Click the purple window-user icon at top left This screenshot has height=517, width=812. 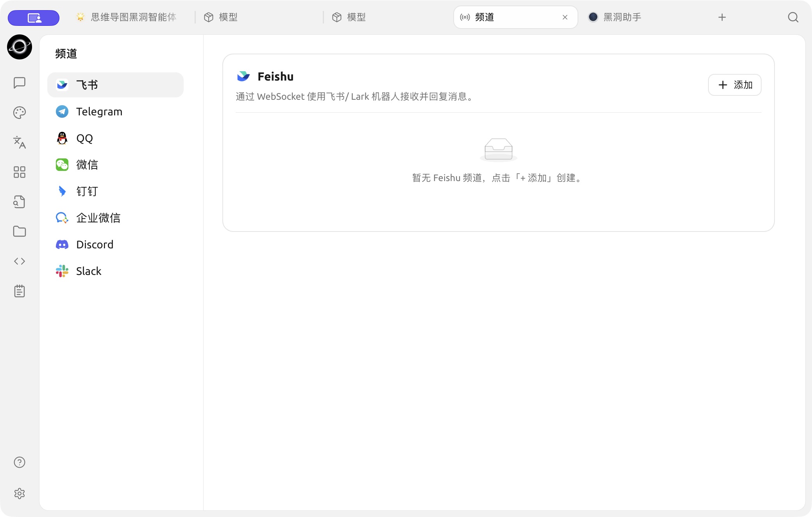point(34,18)
